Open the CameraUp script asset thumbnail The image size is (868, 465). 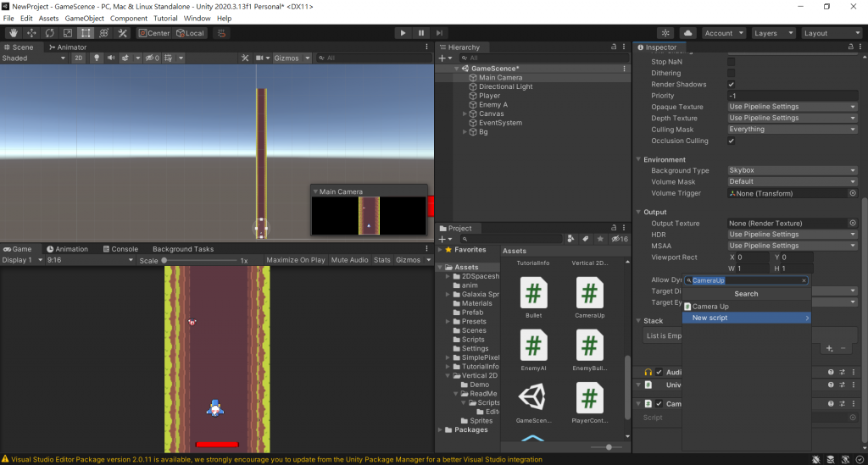point(589,293)
